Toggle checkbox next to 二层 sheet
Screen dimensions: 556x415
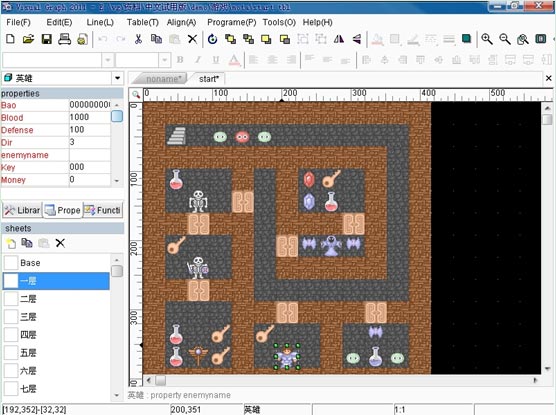click(11, 299)
